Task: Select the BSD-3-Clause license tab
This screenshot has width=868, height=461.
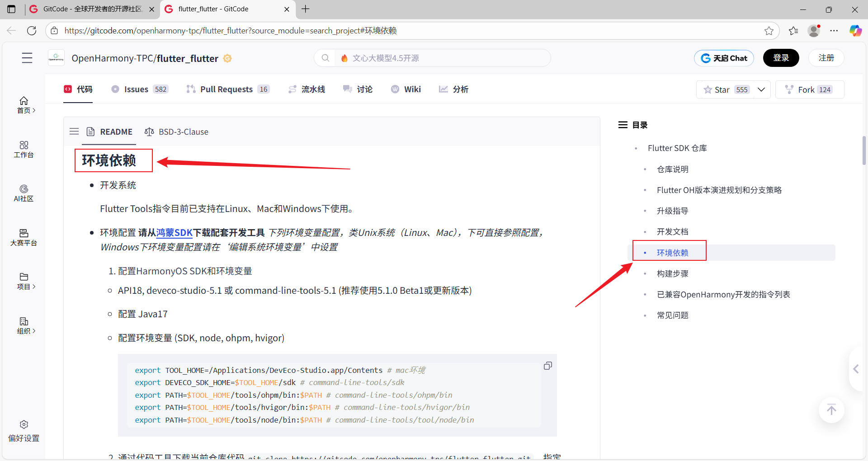Action: pyautogui.click(x=176, y=132)
